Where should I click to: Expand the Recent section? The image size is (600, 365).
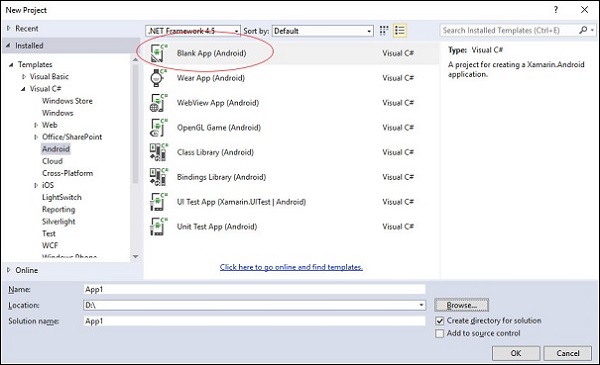(8, 28)
